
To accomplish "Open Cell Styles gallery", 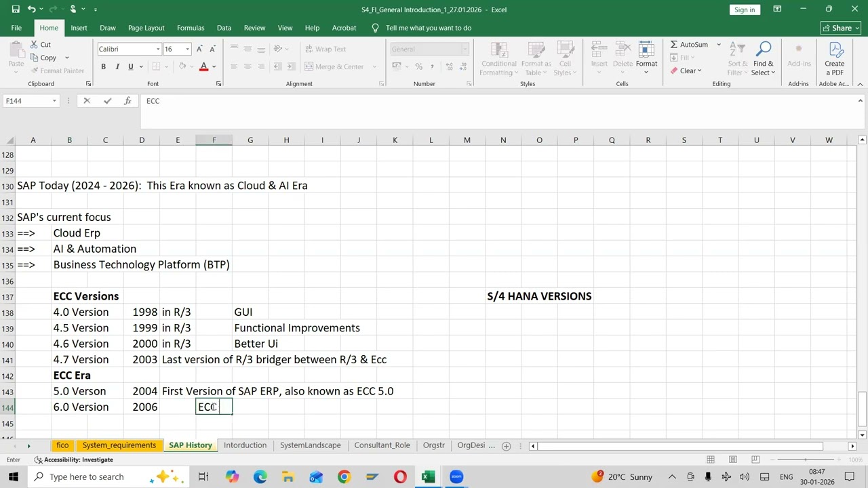I will (x=564, y=59).
